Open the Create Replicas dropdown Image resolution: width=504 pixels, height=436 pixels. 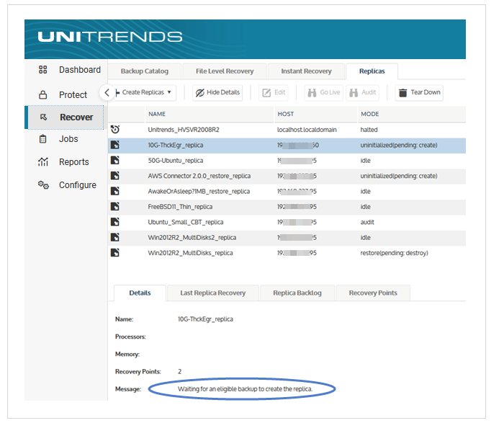click(x=144, y=92)
